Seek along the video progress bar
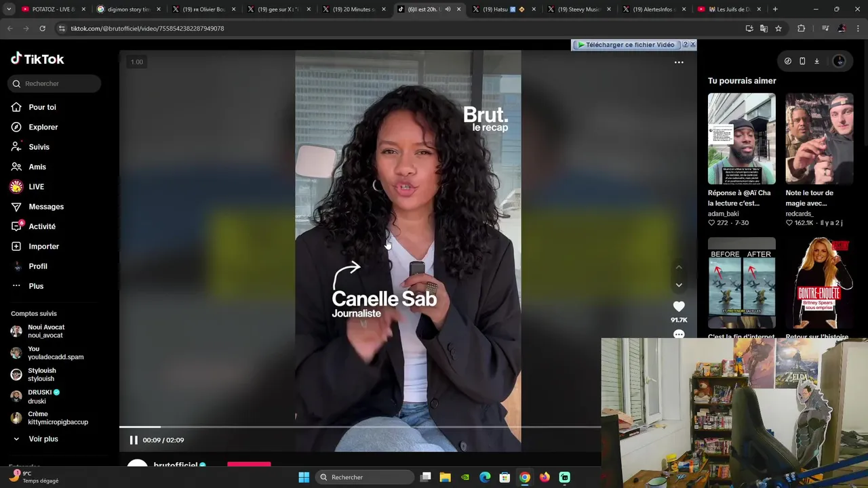868x488 pixels. click(x=359, y=427)
